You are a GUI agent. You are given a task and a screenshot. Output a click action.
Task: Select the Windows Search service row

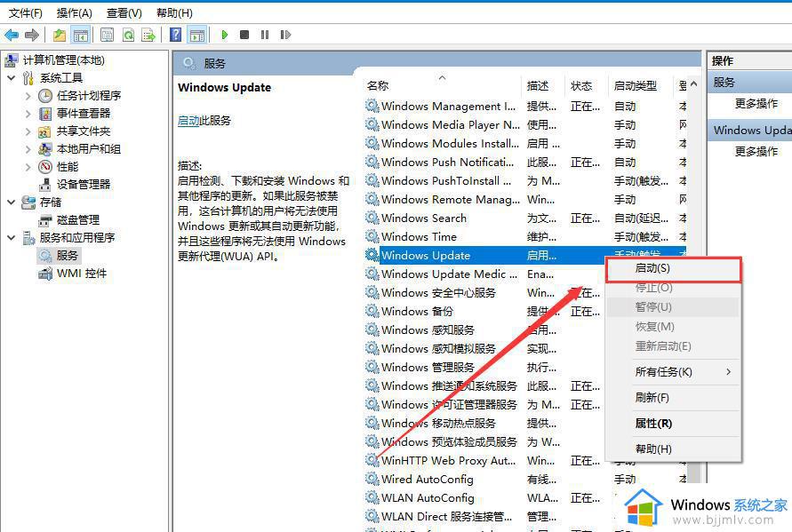(x=424, y=218)
